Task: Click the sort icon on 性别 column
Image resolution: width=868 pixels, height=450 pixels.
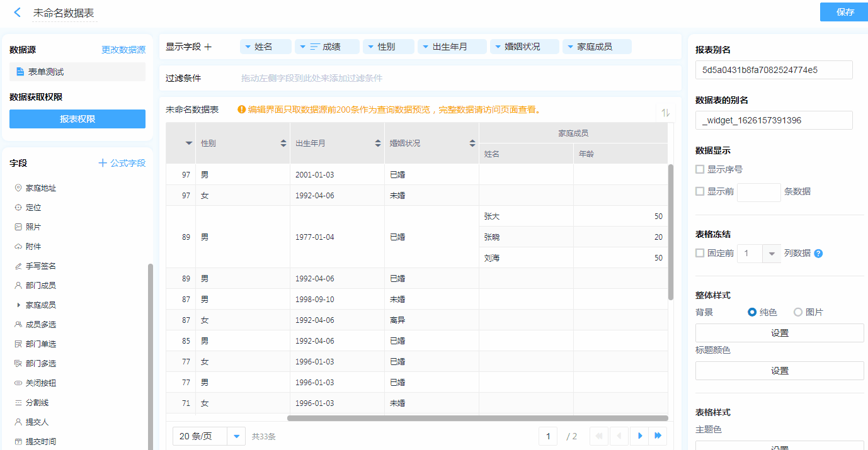Action: tap(283, 143)
